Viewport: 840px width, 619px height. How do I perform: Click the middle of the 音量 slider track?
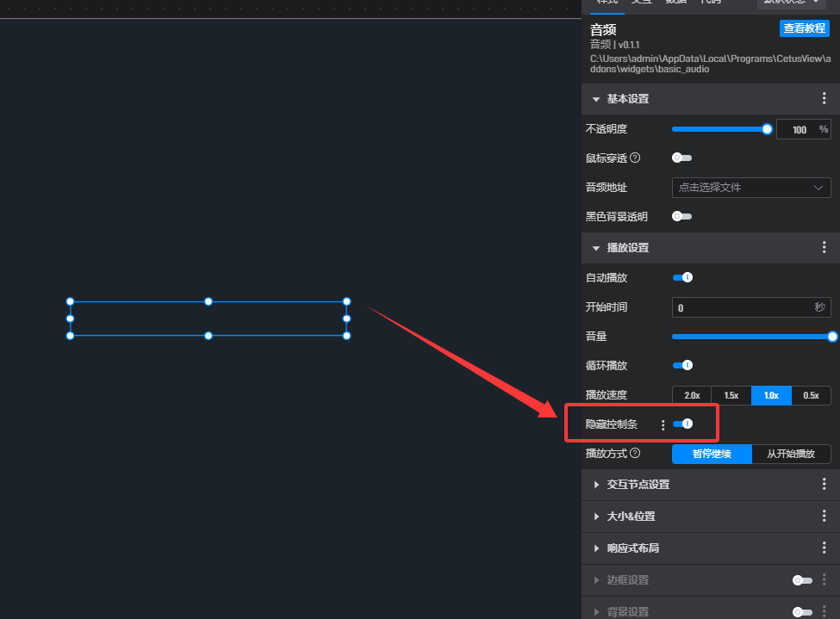click(752, 337)
